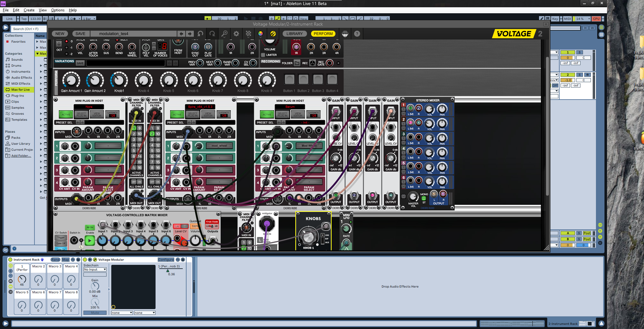Open the Help menu

tap(73, 10)
